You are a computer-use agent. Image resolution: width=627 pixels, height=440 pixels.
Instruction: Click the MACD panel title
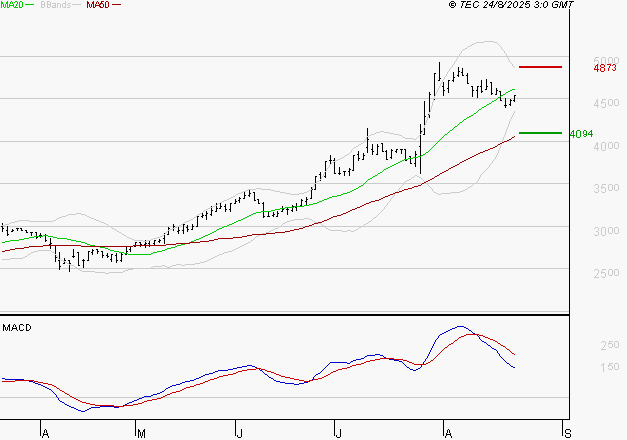(x=17, y=328)
